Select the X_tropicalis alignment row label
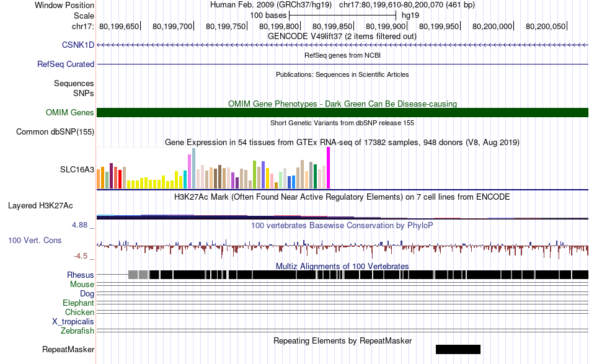This screenshot has width=589, height=364. point(73,322)
